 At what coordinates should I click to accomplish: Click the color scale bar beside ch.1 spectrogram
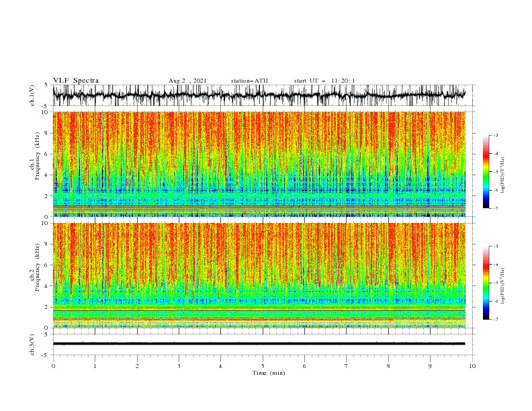click(486, 172)
